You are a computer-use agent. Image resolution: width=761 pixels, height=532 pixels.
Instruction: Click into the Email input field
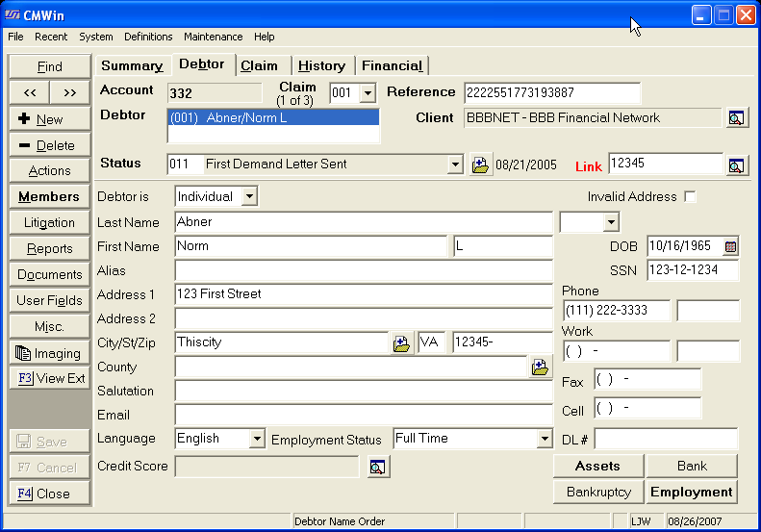[363, 415]
